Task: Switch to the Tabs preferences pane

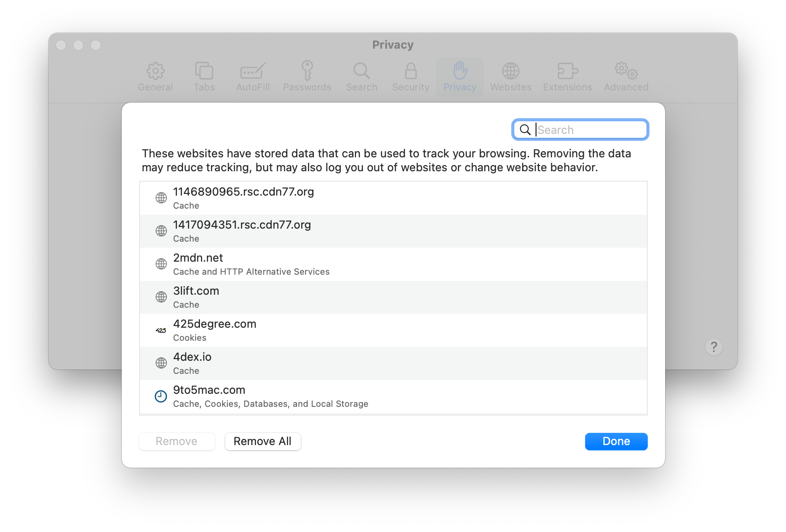Action: 204,76
